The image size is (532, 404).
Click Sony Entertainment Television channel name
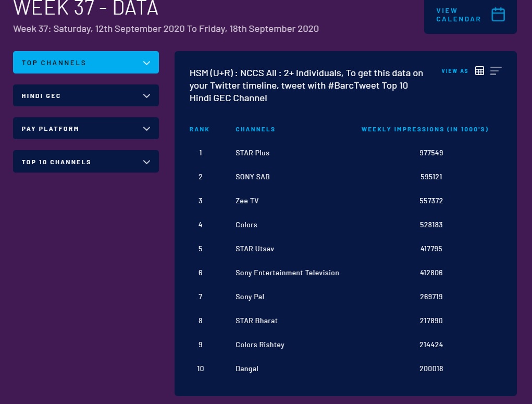[287, 273]
